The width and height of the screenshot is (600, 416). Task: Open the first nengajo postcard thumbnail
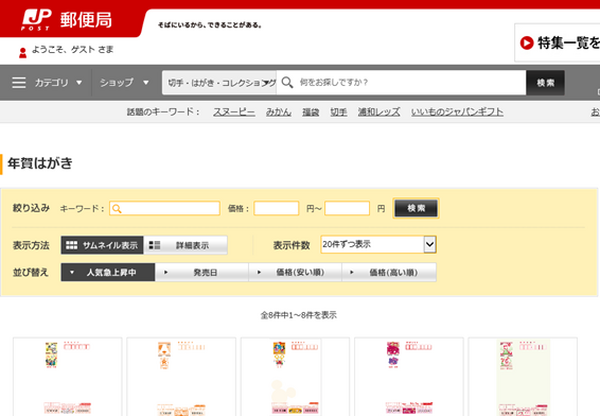(68, 377)
